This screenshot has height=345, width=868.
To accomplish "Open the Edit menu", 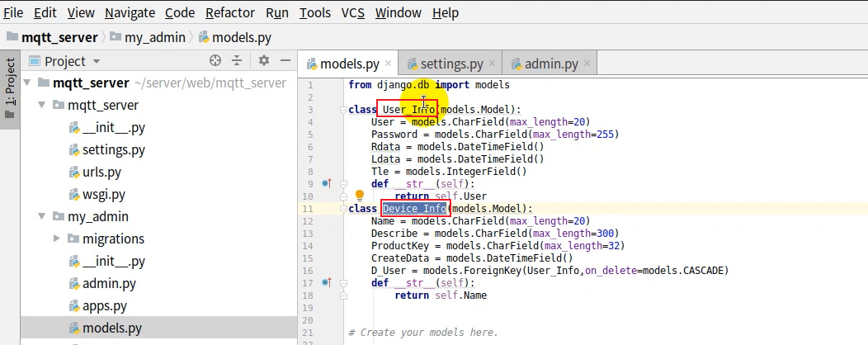I will pyautogui.click(x=45, y=12).
